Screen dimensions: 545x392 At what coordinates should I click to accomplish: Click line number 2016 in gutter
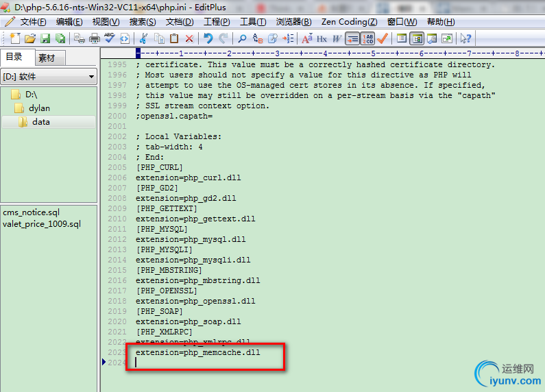tap(117, 280)
